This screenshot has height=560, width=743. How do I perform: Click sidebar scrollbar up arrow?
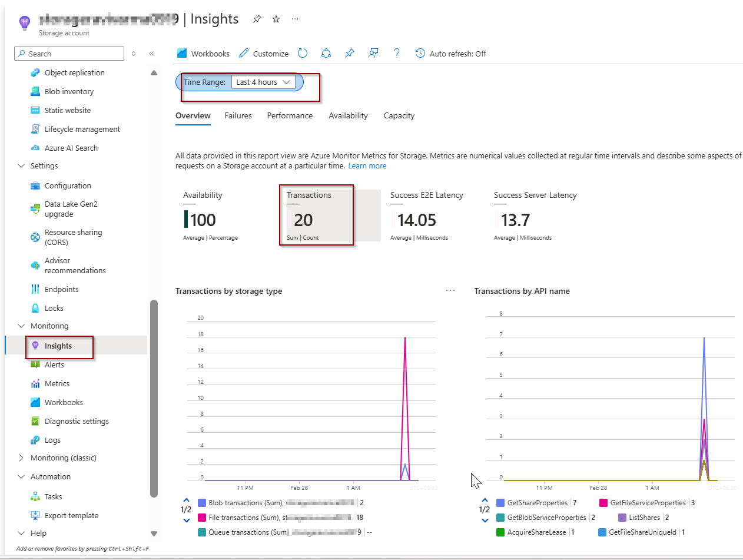pos(154,73)
